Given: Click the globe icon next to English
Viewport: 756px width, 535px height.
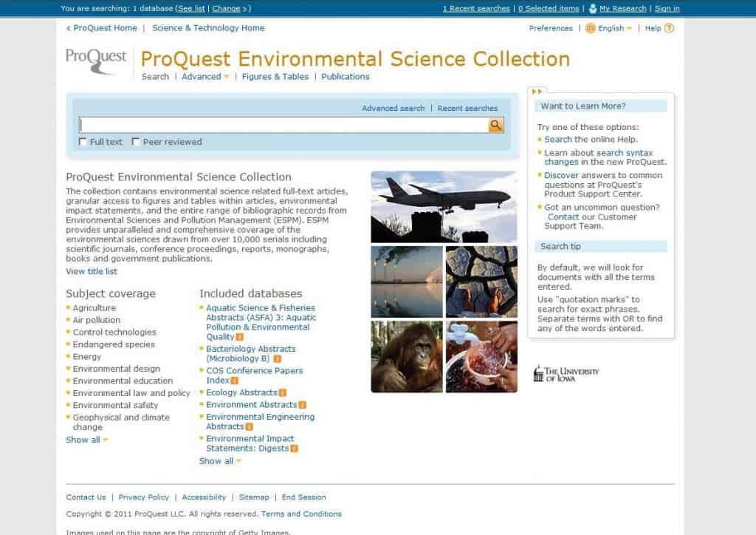Looking at the screenshot, I should pos(588,28).
